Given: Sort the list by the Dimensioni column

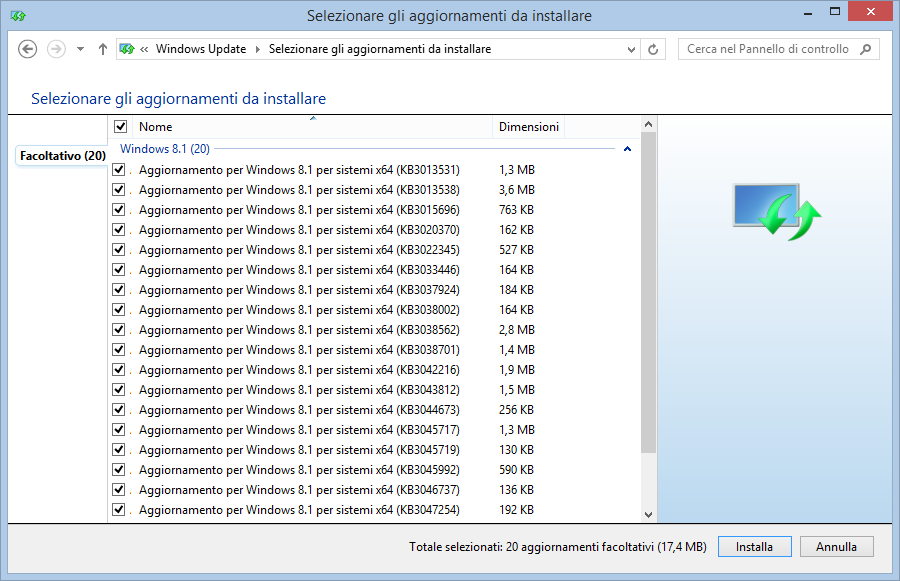Looking at the screenshot, I should [529, 127].
